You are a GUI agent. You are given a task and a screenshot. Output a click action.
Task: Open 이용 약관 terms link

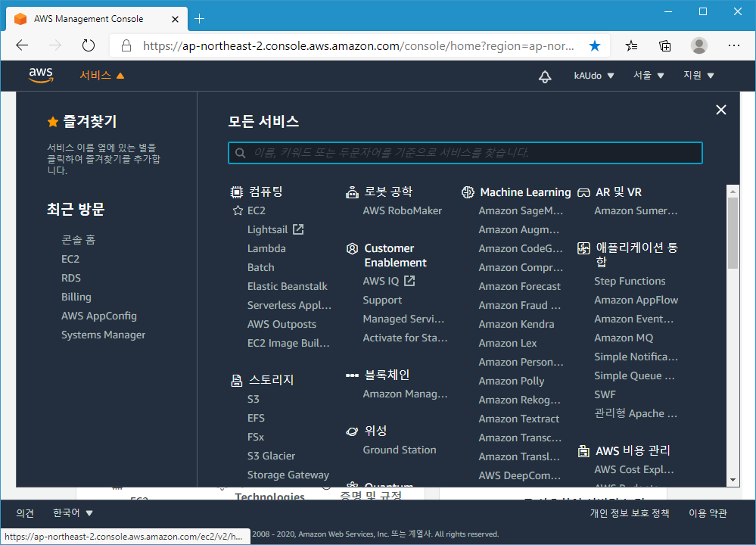coord(708,513)
